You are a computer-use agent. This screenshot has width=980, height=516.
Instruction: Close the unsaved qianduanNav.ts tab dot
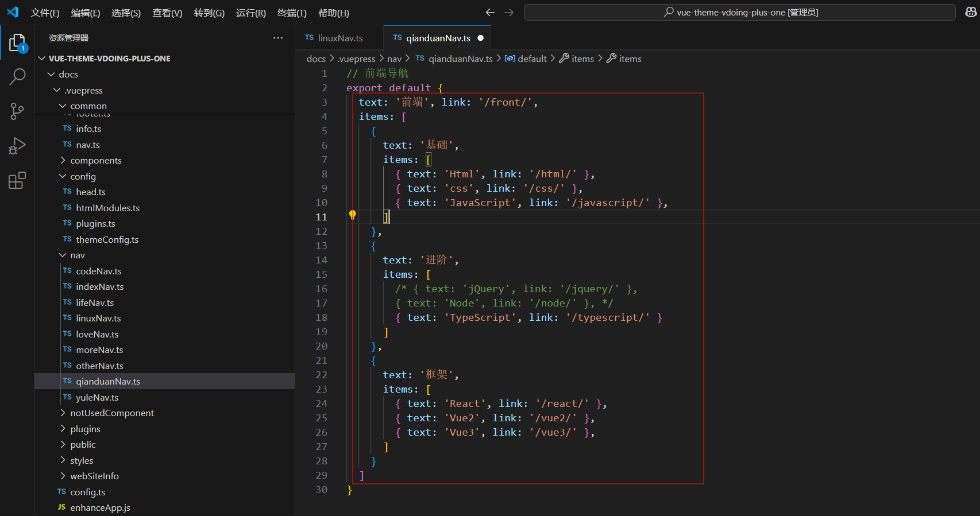[481, 38]
